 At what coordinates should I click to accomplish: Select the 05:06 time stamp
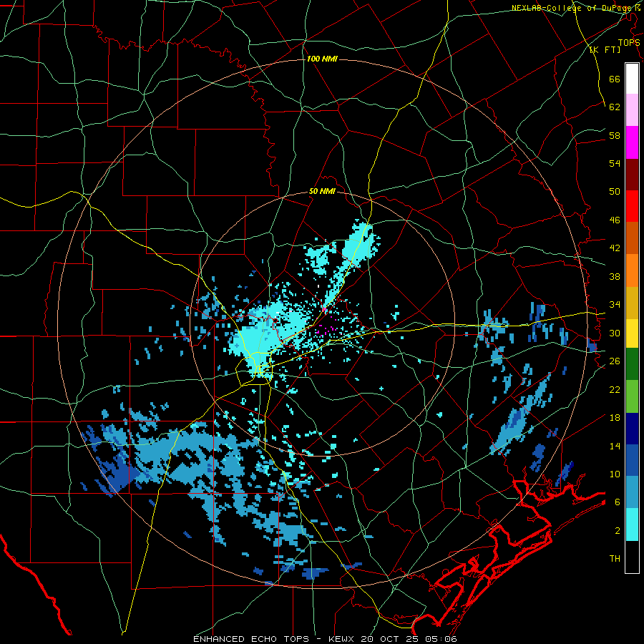441,639
